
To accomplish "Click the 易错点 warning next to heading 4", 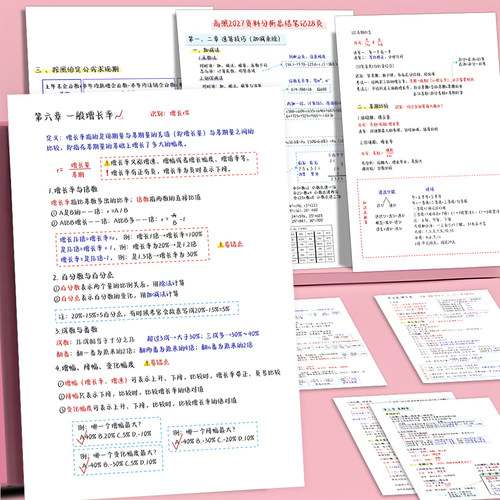I will tap(156, 362).
